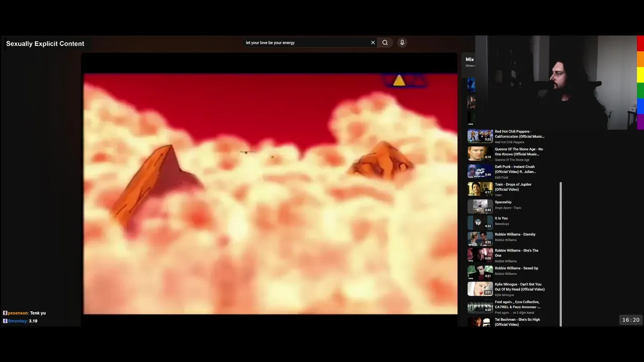
Task: Select 'Robbie Williams - Sexed Up' title
Action: click(x=517, y=268)
